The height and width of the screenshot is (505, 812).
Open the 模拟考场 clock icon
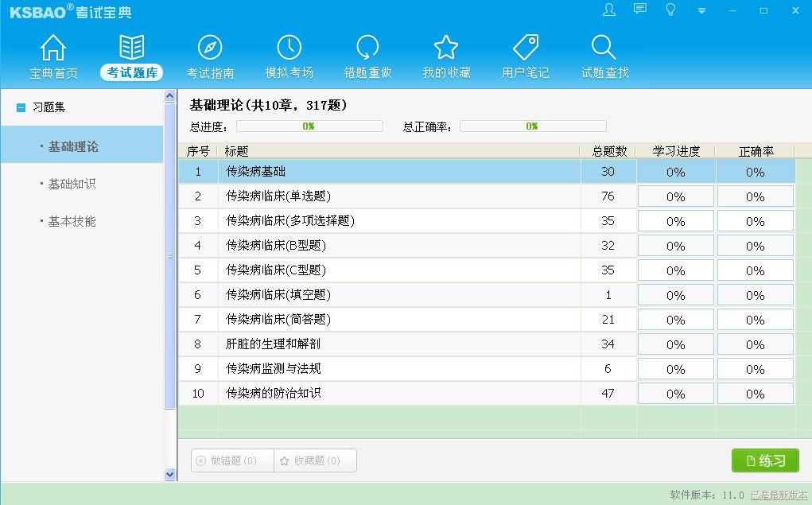coord(289,48)
